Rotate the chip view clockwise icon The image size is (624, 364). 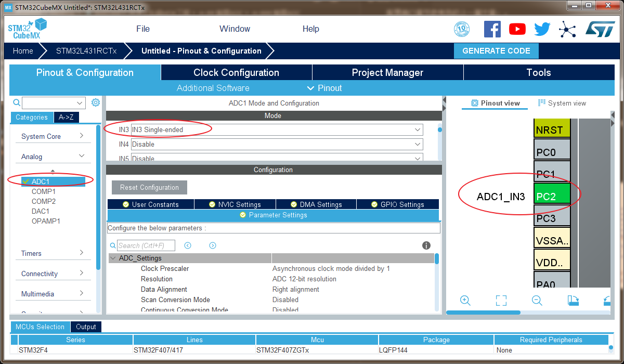[x=573, y=300]
